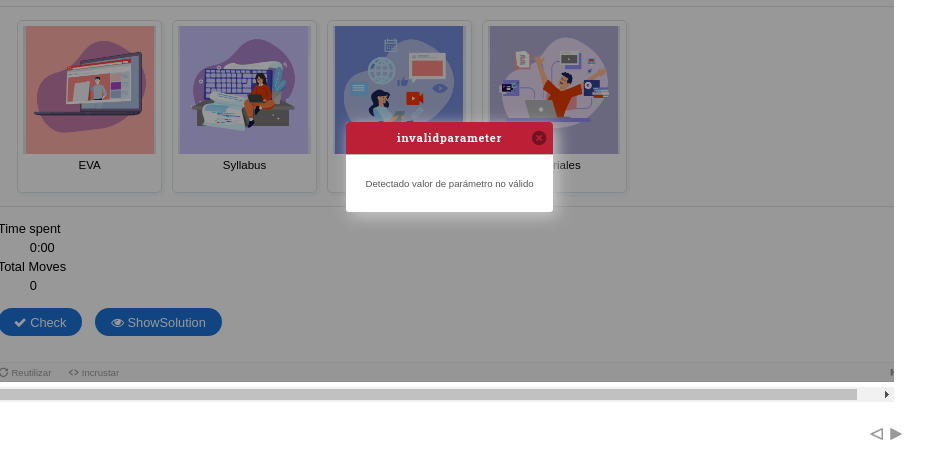This screenshot has width=929, height=456.
Task: Click the Time spent label
Action: [x=30, y=229]
